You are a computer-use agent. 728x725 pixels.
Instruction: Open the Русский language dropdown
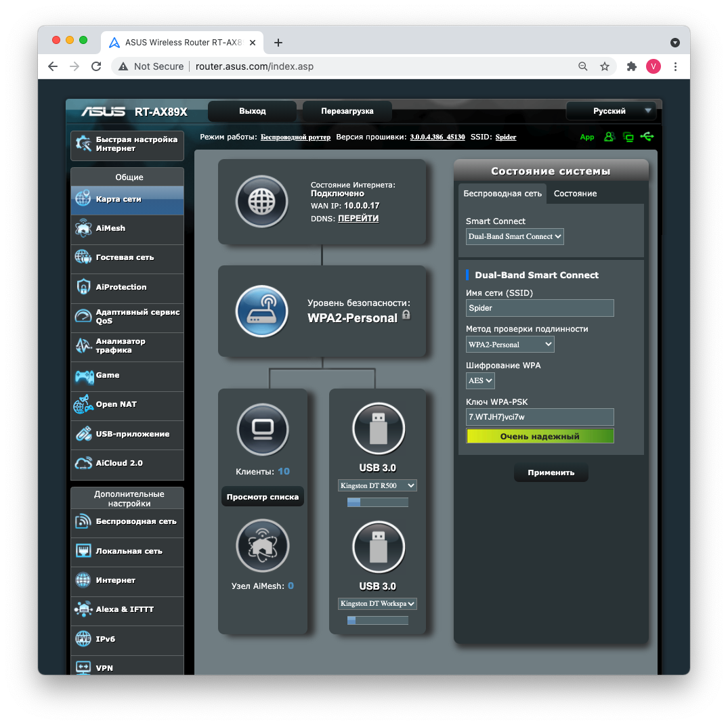pyautogui.click(x=611, y=111)
